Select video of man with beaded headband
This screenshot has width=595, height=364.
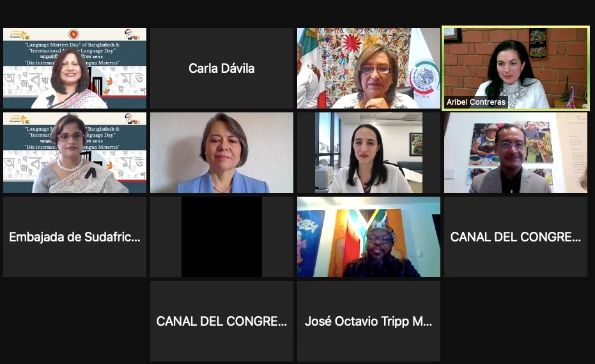(x=369, y=236)
